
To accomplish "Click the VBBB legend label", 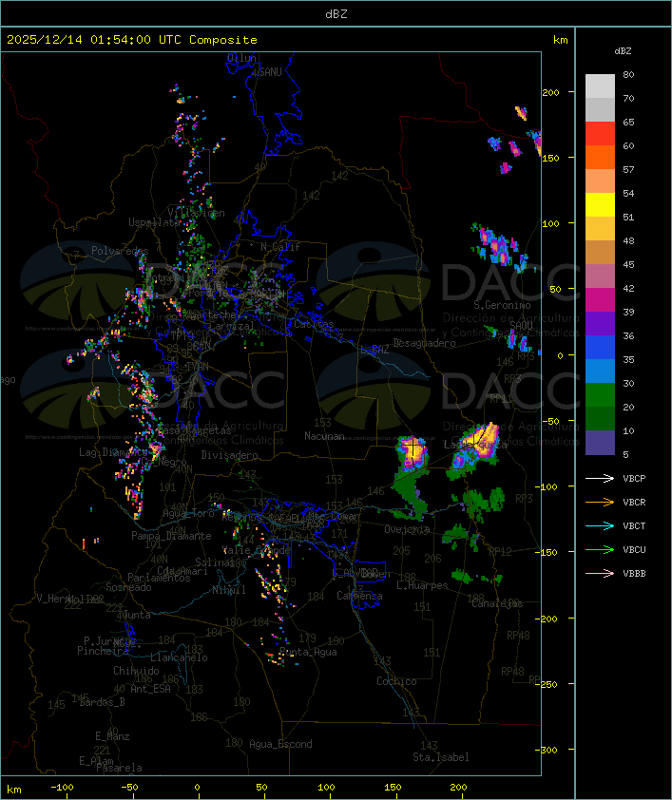I will (634, 574).
